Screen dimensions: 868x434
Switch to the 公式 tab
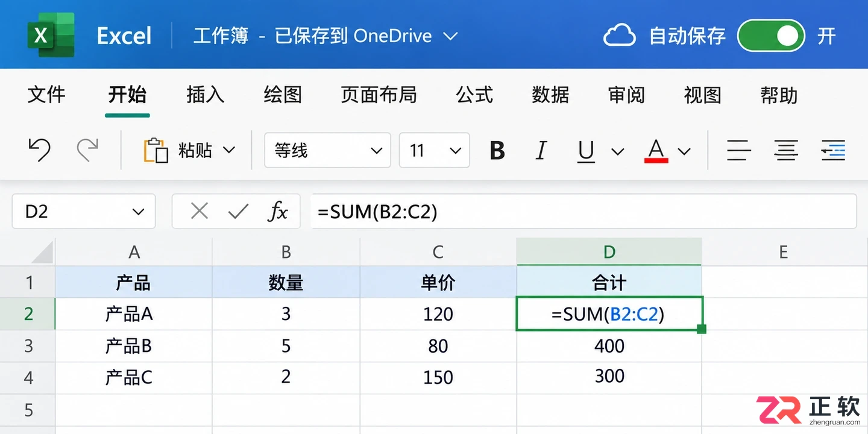click(x=474, y=95)
